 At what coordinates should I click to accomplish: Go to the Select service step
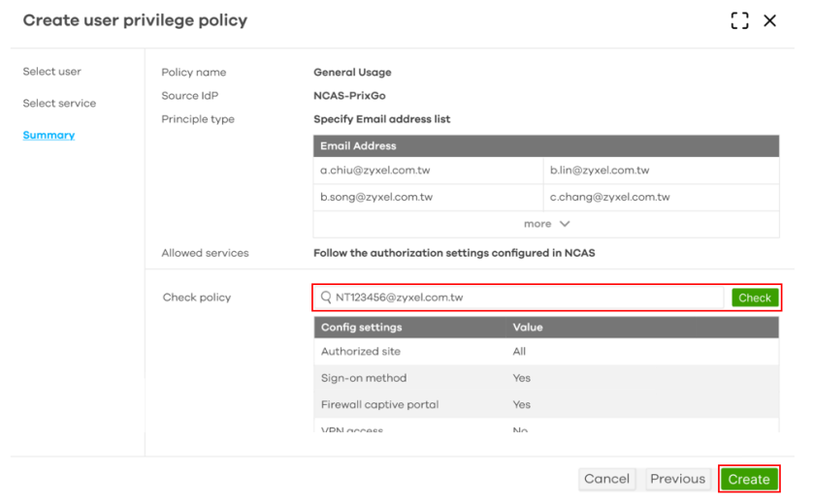coord(59,103)
